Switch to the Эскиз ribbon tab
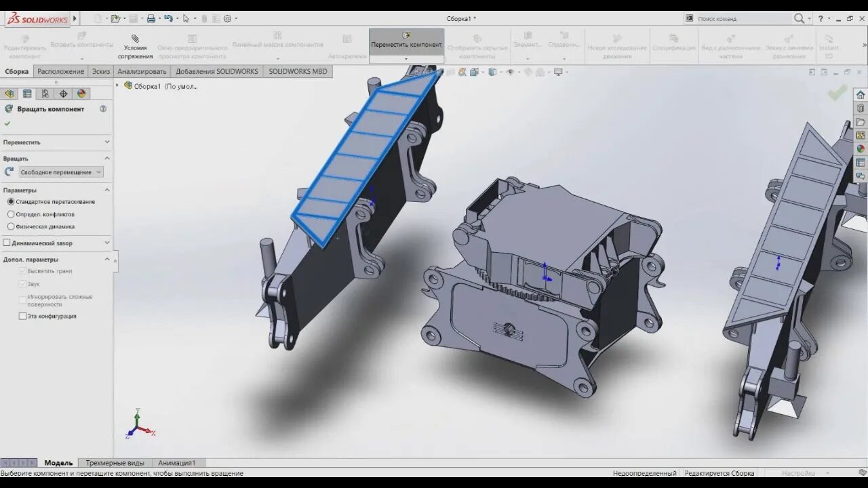Viewport: 868px width, 488px height. click(x=101, y=71)
